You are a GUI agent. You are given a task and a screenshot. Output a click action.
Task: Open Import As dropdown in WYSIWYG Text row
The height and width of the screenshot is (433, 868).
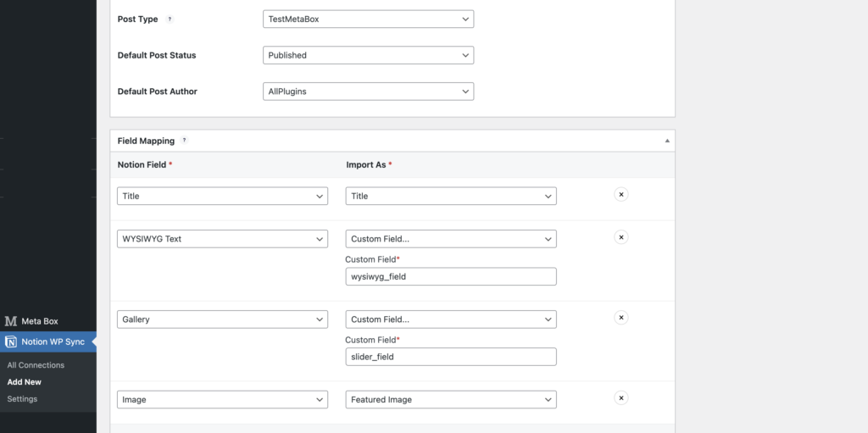(451, 239)
